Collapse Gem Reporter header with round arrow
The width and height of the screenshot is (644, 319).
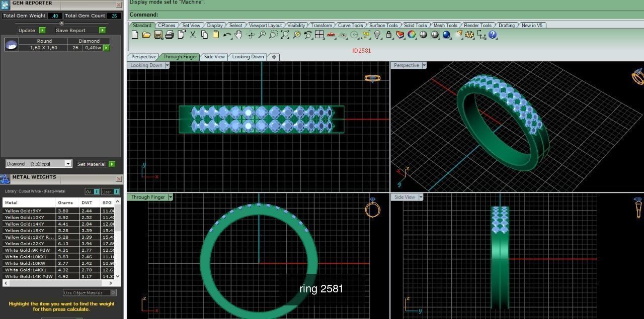coord(61,23)
